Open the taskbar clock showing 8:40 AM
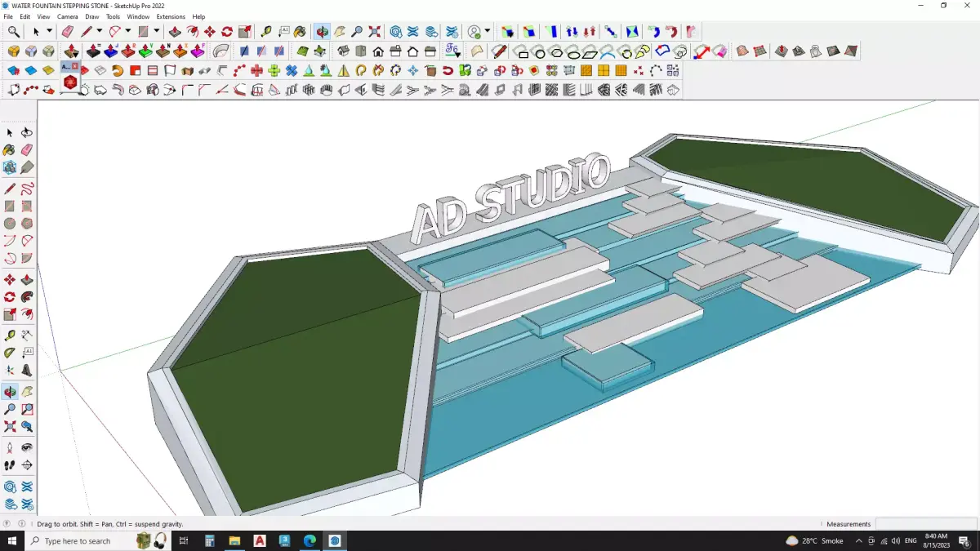This screenshot has height=551, width=980. (936, 540)
